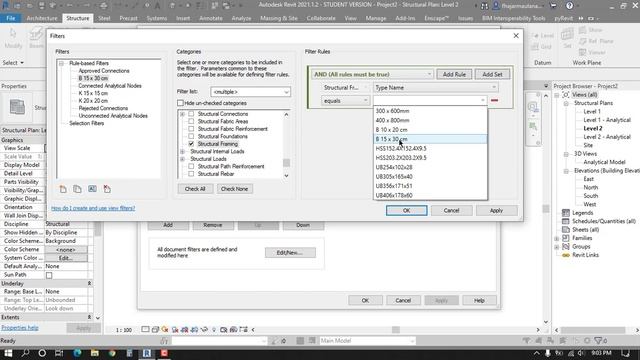Screen dimensions: 640x360
Task: Click the Cancel button in Filters dialog
Action: point(451,210)
